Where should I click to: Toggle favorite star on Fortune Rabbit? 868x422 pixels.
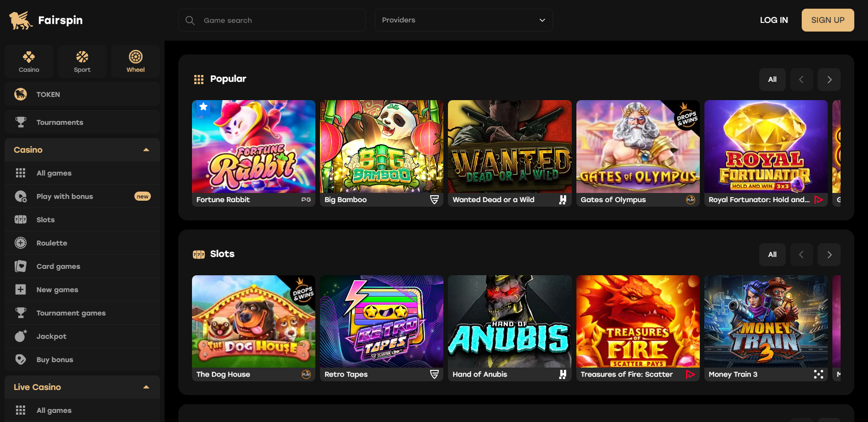tap(203, 107)
